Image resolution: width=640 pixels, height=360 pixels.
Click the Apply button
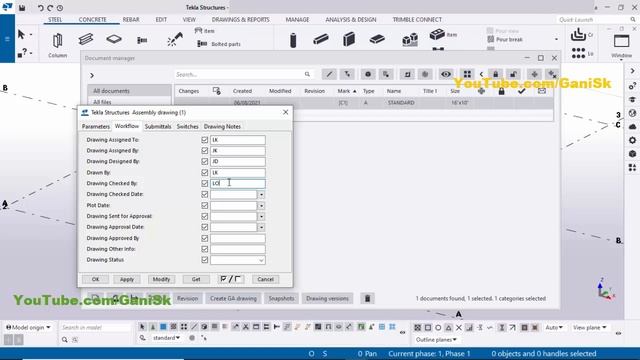click(127, 279)
